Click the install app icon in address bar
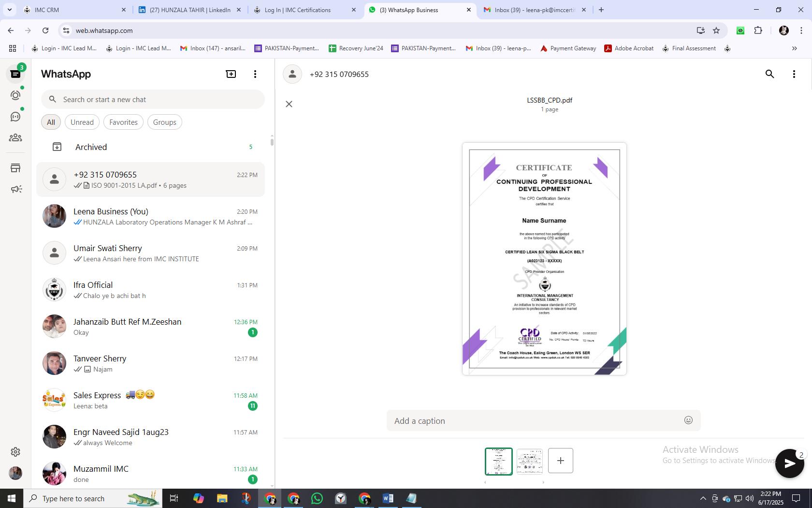 point(700,30)
